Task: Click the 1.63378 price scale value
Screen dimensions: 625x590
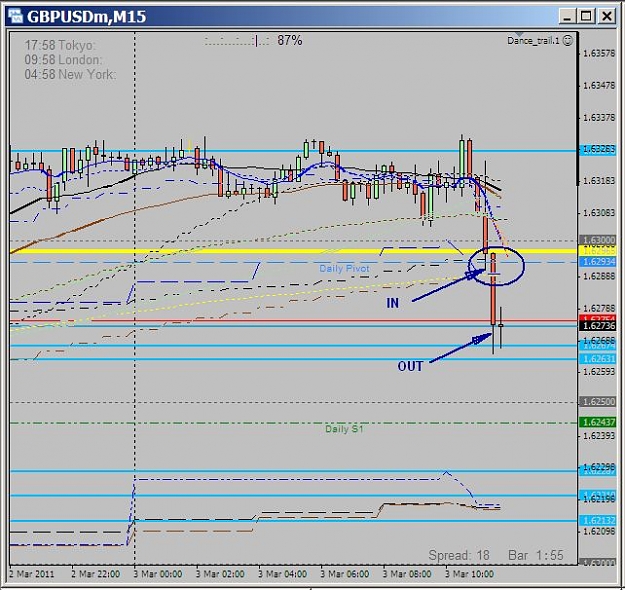Action: click(x=599, y=118)
